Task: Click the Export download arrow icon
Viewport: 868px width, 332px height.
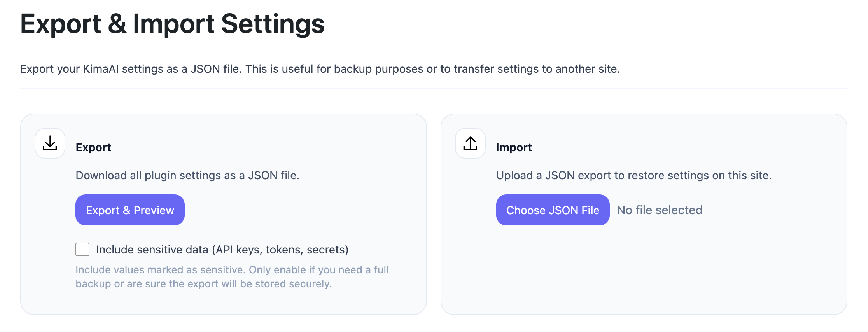Action: 50,143
